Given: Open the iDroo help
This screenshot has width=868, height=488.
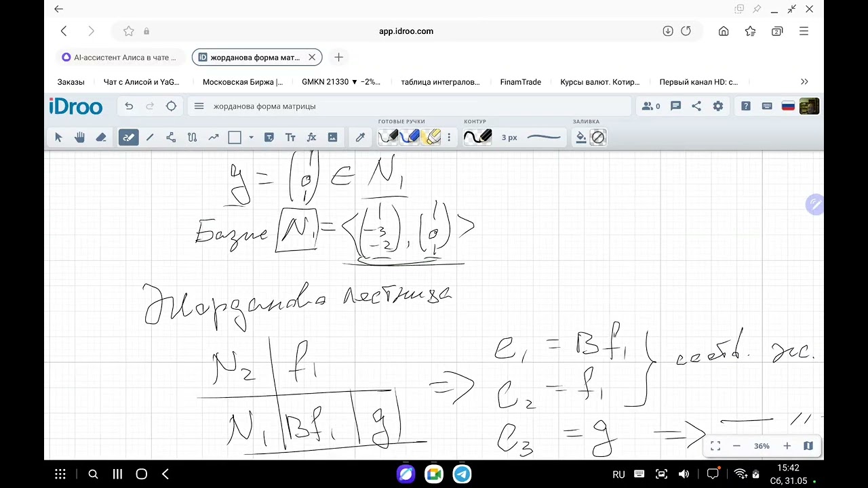Looking at the screenshot, I should click(746, 106).
